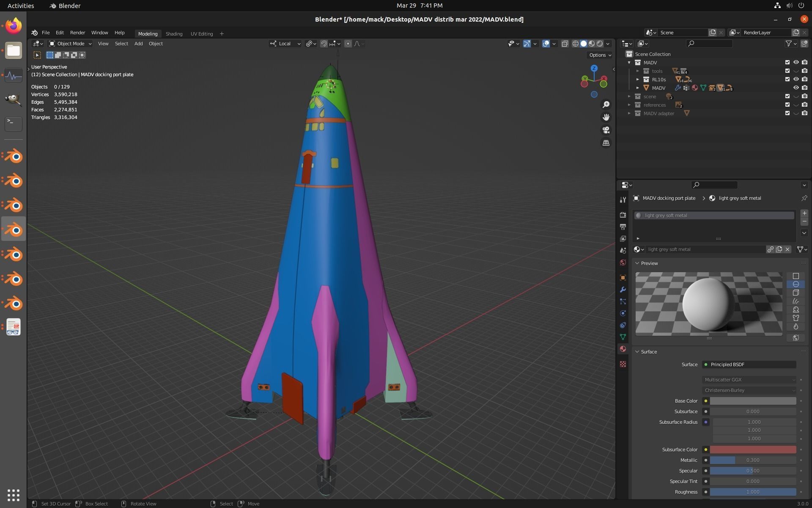
Task: Open the Particles properties tab
Action: tap(623, 301)
